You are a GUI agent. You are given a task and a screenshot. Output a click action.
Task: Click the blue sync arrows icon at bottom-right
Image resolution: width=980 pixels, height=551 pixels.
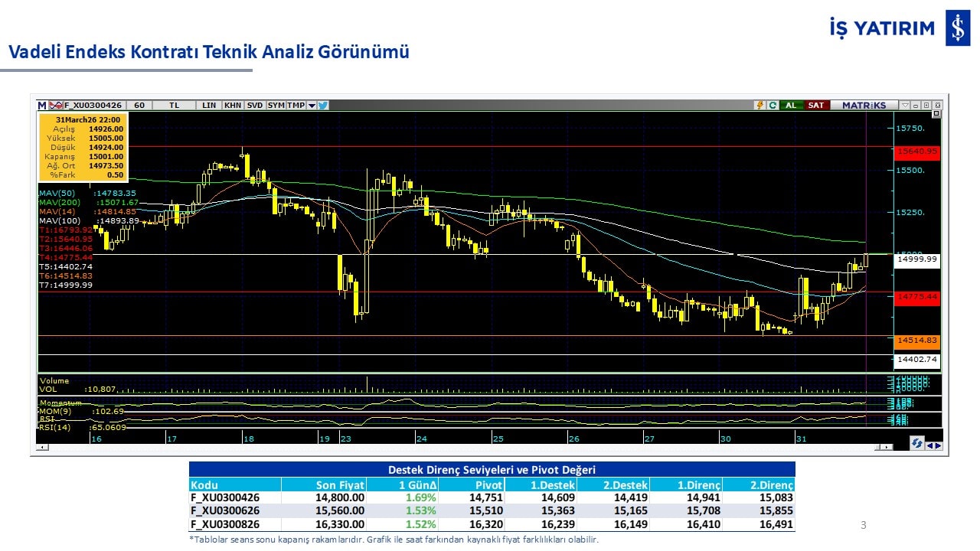tap(916, 444)
